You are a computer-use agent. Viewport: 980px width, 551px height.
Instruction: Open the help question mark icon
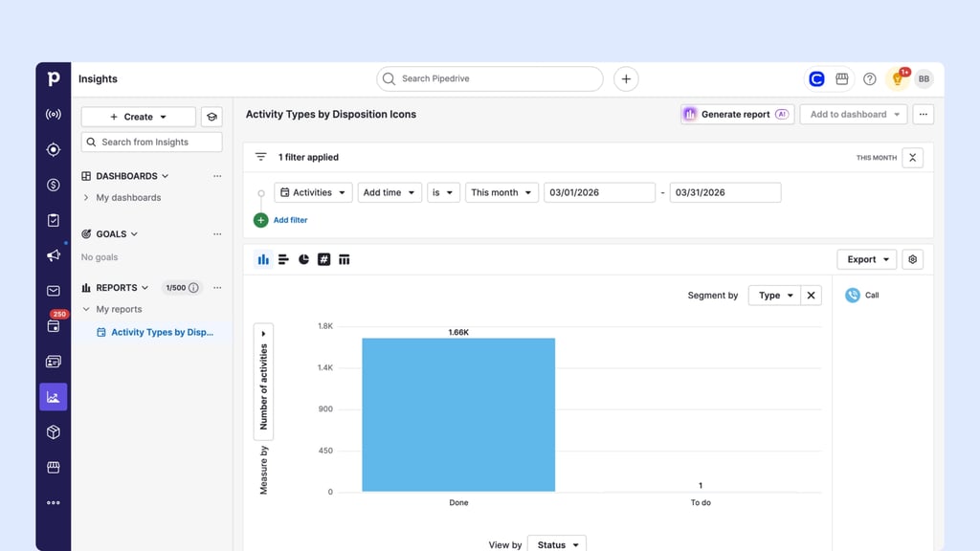[x=869, y=78]
